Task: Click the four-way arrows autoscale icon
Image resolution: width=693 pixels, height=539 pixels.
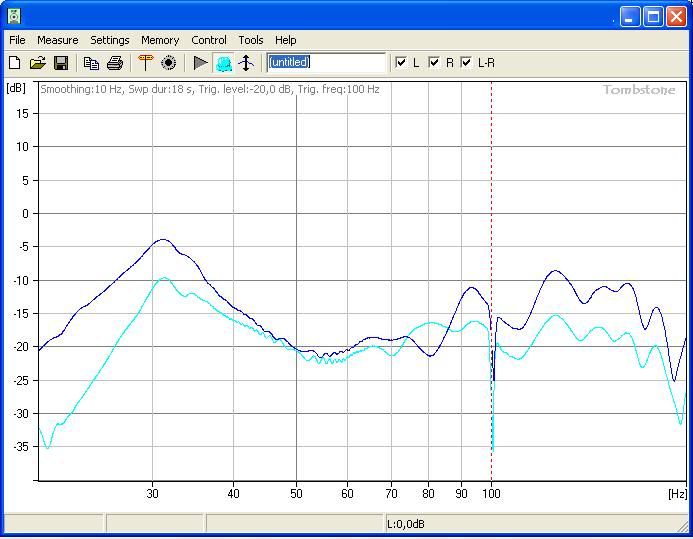Action: [x=247, y=63]
